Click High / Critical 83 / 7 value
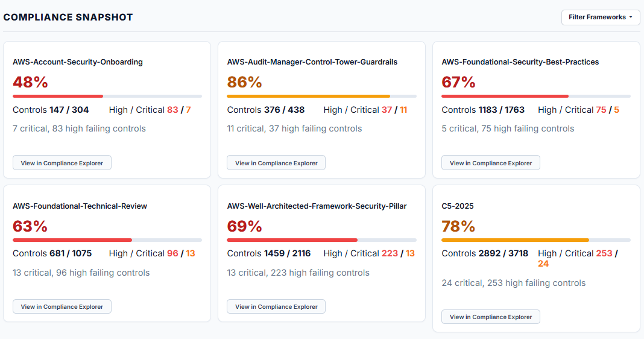 pyautogui.click(x=150, y=110)
